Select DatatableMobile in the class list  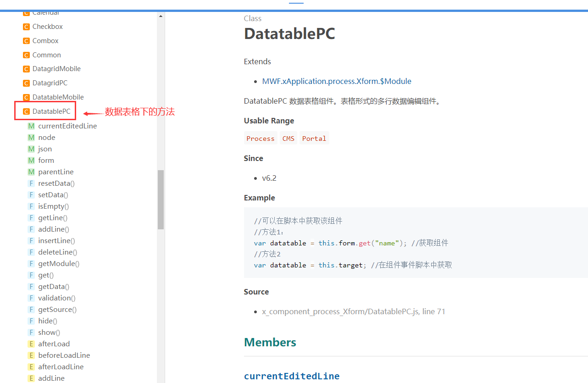58,97
